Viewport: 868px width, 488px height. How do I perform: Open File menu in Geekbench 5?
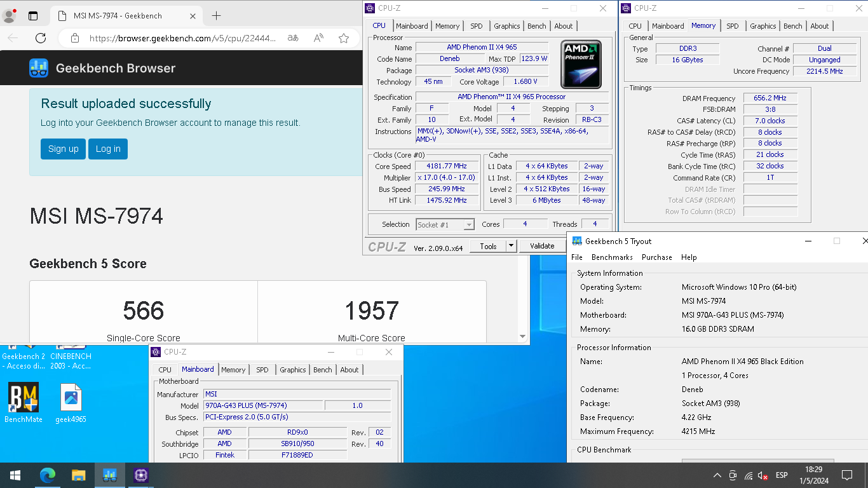[577, 257]
